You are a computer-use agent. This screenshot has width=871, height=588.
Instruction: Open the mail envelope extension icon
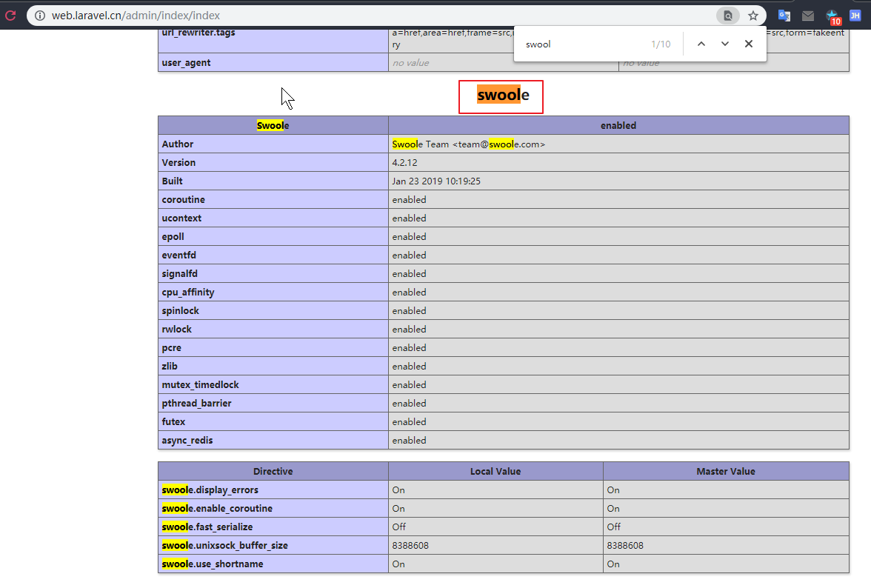808,16
